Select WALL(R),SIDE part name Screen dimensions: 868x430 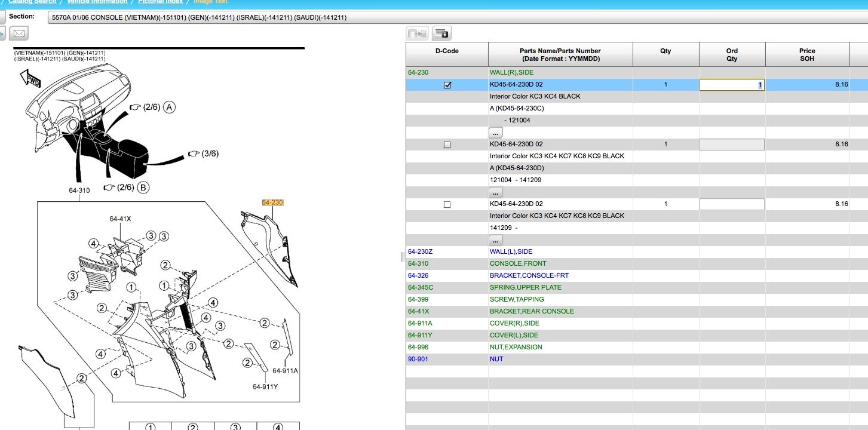pyautogui.click(x=511, y=72)
